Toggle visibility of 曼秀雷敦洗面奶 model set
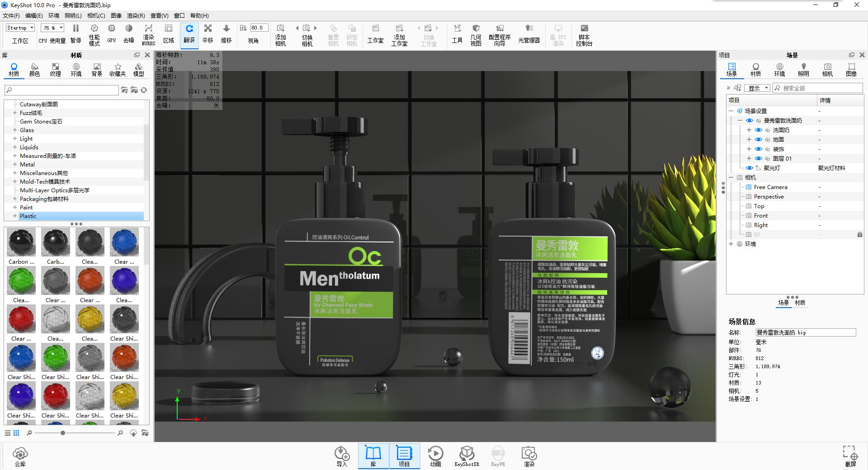The width and height of the screenshot is (868, 470). [x=750, y=121]
